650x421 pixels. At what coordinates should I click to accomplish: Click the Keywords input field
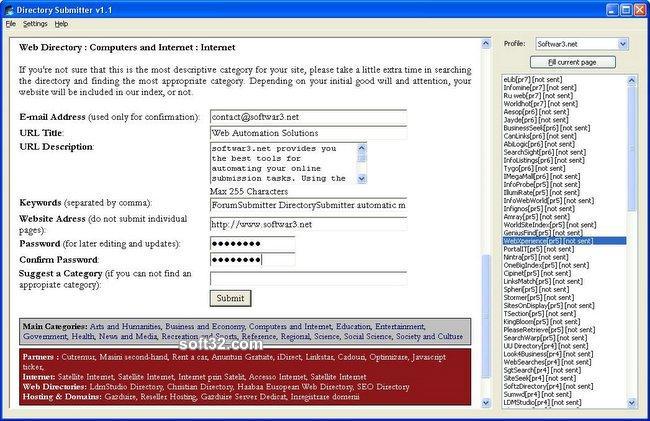[x=308, y=205]
